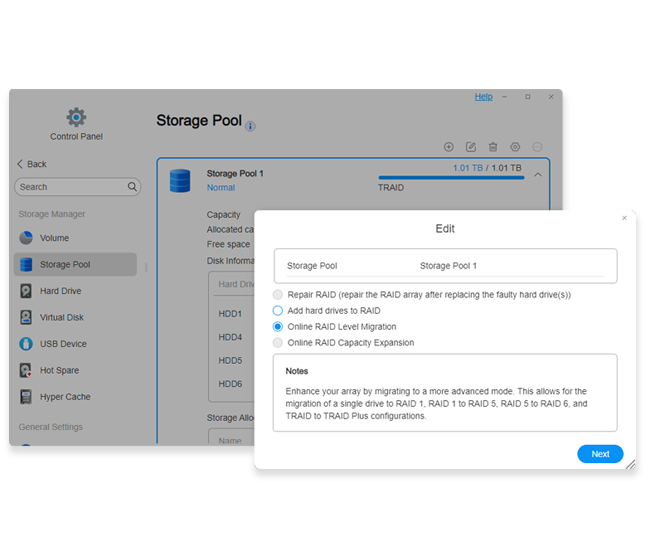Select Online RAID Capacity Expansion option
Image resolution: width=648 pixels, height=550 pixels.
tap(278, 343)
